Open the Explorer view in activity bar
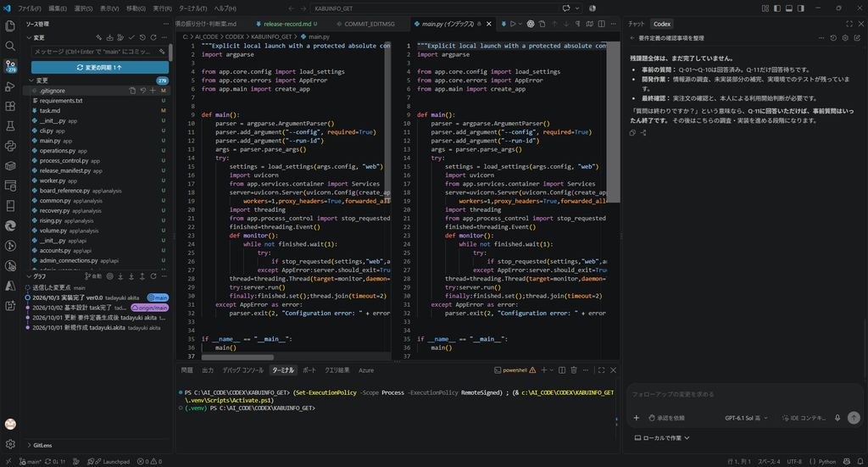This screenshot has width=868, height=467. click(x=10, y=26)
